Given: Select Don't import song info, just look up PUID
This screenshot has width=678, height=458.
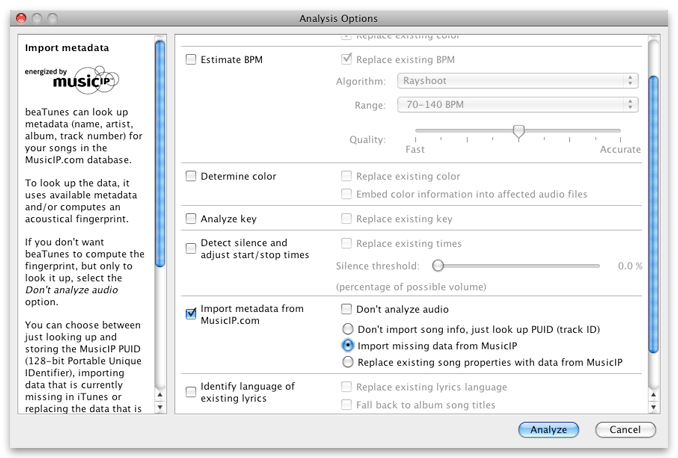Looking at the screenshot, I should pos(348,329).
